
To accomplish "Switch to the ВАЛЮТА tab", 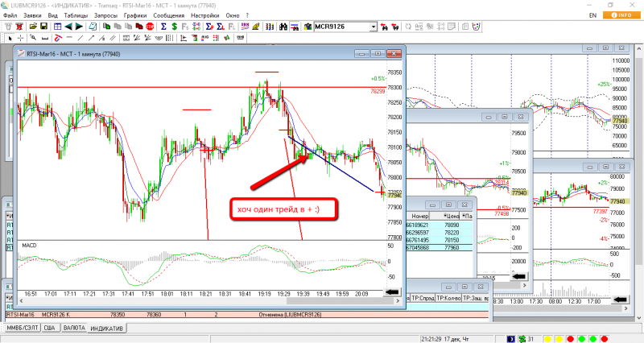I will 74,328.
